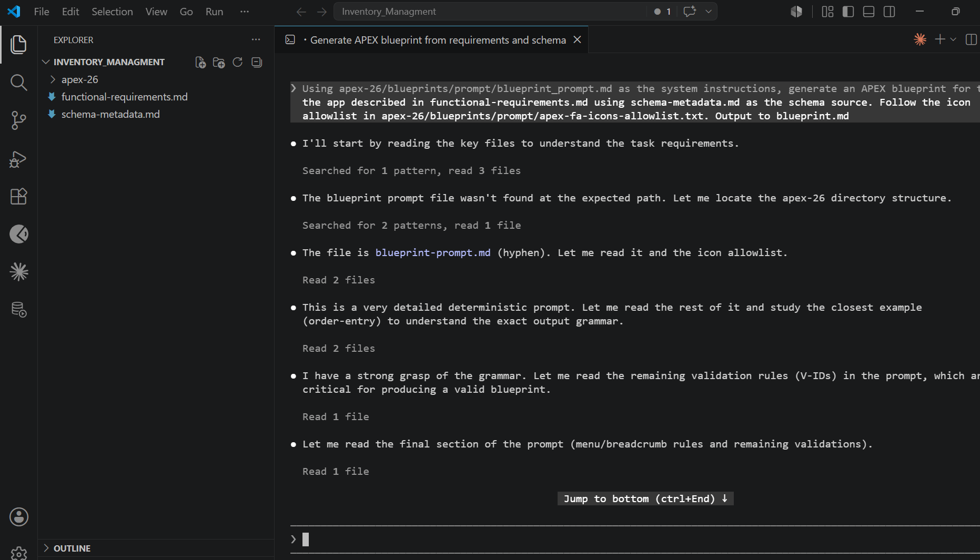Screen dimensions: 980x560
Task: Open the Edit menu
Action: click(70, 12)
